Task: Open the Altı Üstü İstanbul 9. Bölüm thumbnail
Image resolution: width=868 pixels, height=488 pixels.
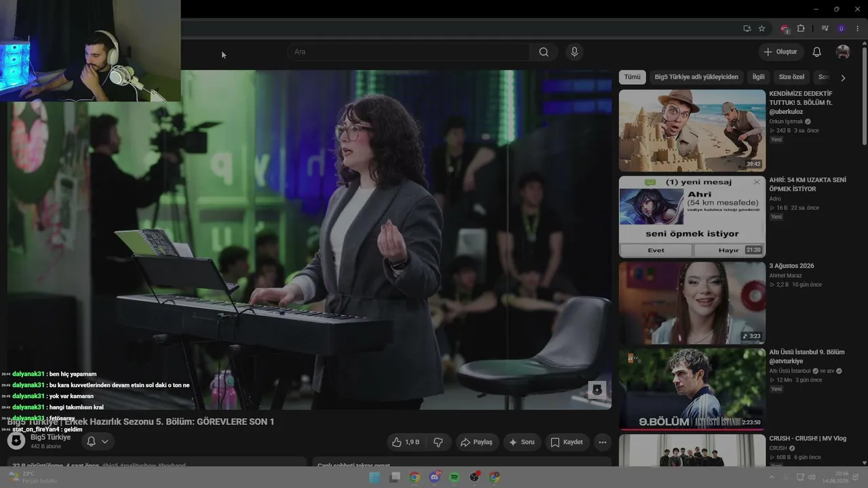Action: click(692, 389)
